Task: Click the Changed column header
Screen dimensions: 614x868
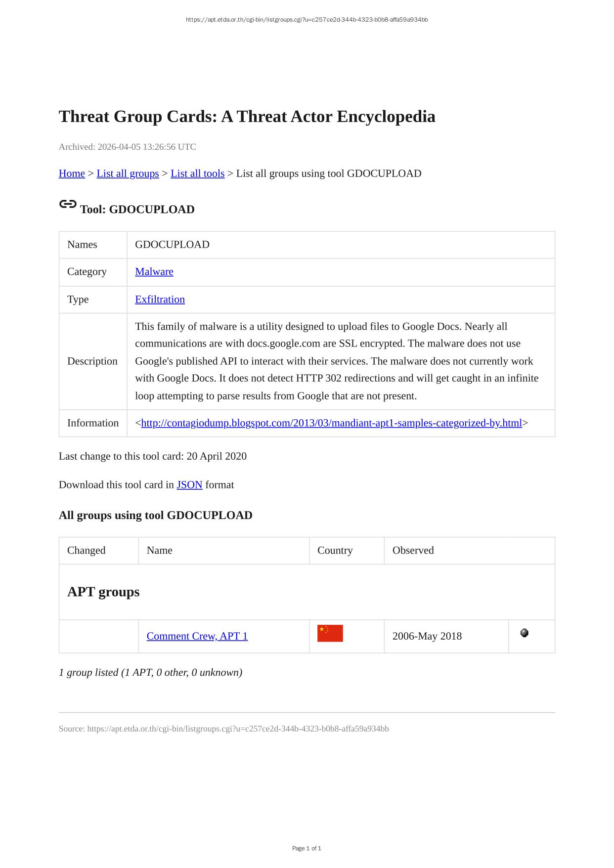Action: click(x=87, y=550)
